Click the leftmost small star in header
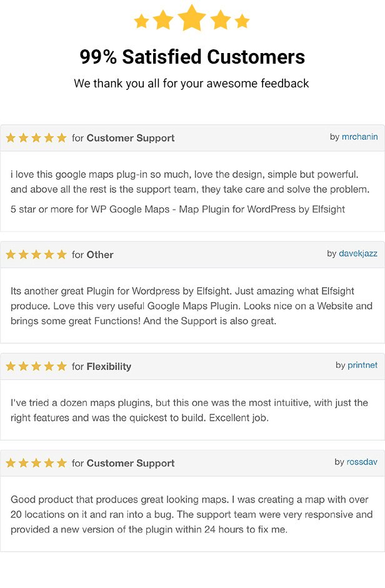Image resolution: width=385 pixels, height=588 pixels. tap(142, 21)
